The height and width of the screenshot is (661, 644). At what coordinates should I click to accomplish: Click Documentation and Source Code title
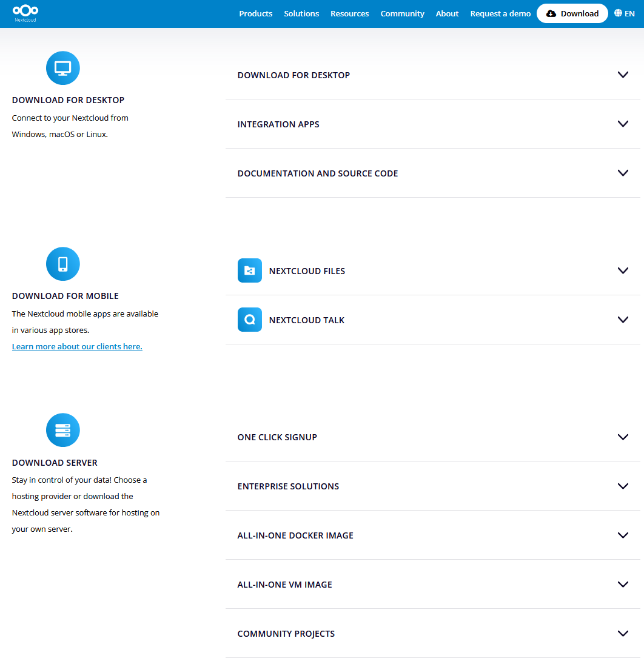tap(317, 173)
